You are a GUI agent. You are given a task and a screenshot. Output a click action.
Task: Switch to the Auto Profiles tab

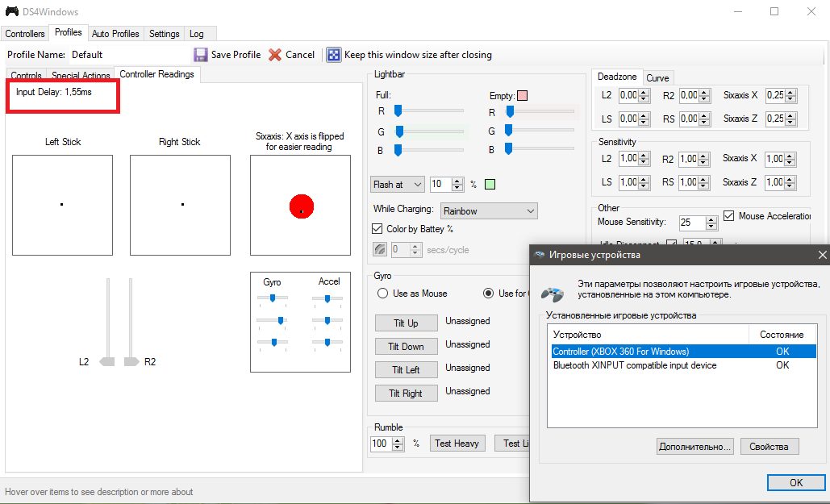[115, 33]
